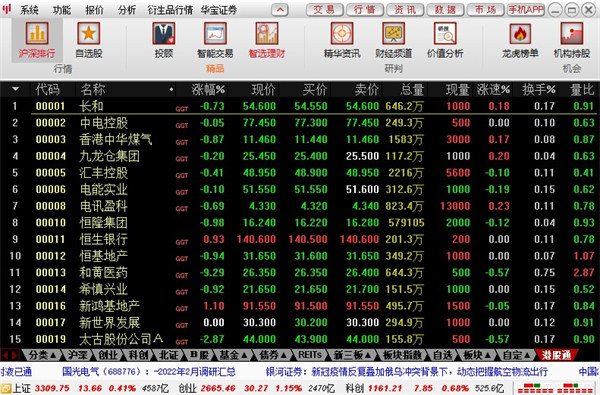Click the icon left of 上证 index

(6, 388)
